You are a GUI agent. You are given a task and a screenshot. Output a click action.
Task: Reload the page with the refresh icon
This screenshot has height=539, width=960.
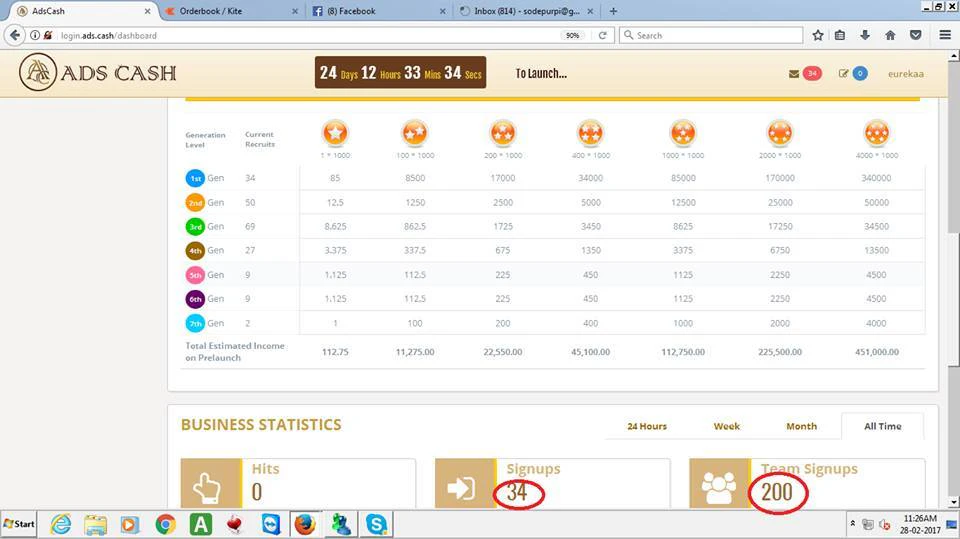(602, 36)
